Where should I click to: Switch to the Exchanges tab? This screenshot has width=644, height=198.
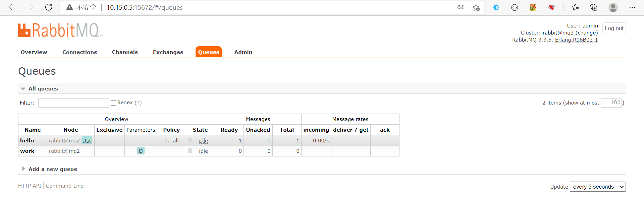pyautogui.click(x=168, y=52)
